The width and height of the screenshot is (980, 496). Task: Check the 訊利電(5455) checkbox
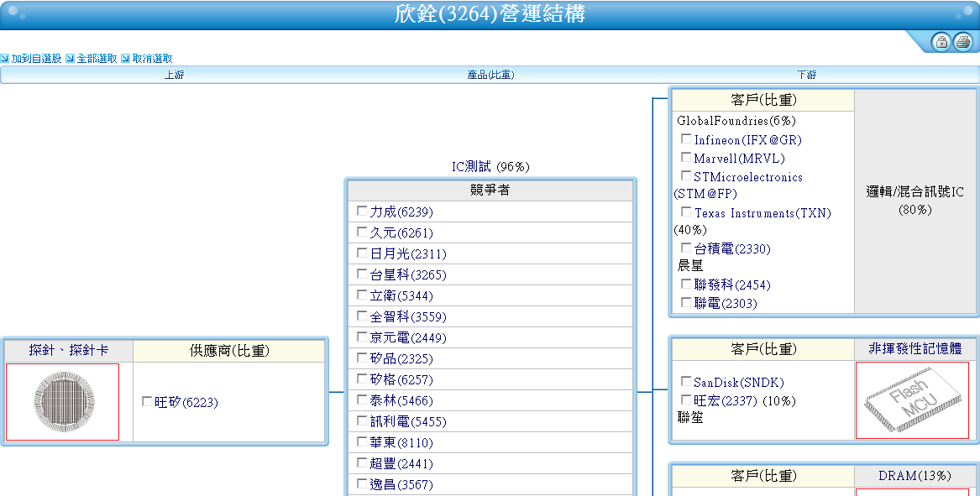tap(362, 421)
